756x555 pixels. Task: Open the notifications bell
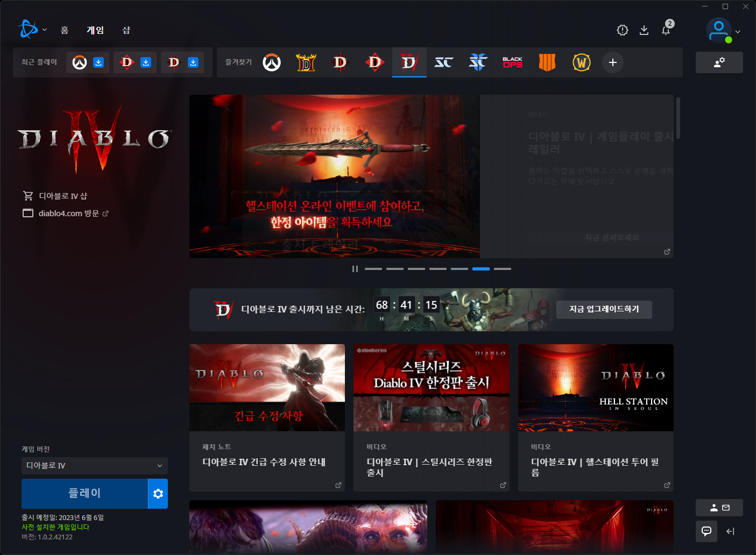(x=666, y=30)
